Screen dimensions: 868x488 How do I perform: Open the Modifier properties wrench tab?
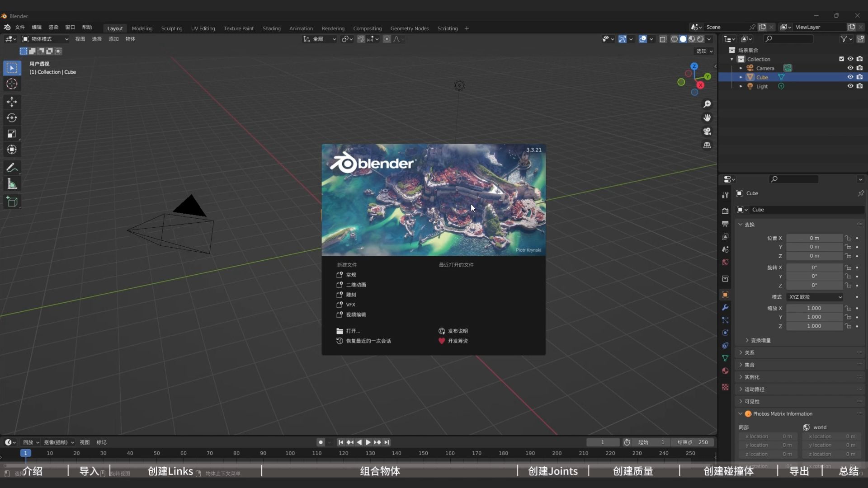click(725, 307)
